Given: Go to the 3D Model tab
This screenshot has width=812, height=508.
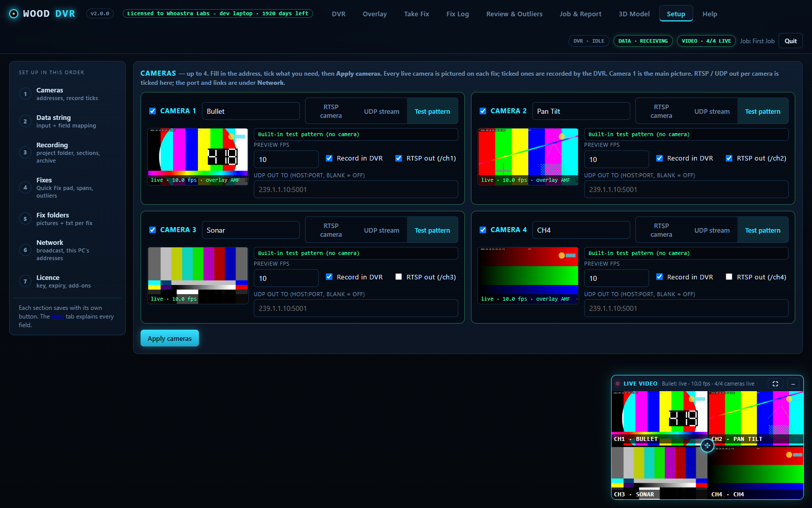Looking at the screenshot, I should [x=634, y=14].
